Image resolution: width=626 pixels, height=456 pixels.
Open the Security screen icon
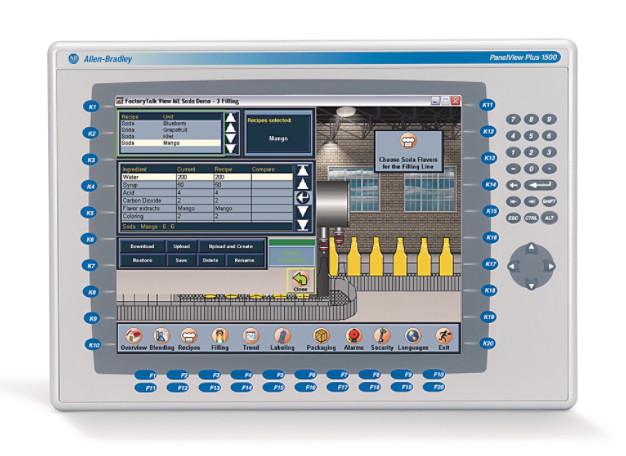tap(382, 336)
